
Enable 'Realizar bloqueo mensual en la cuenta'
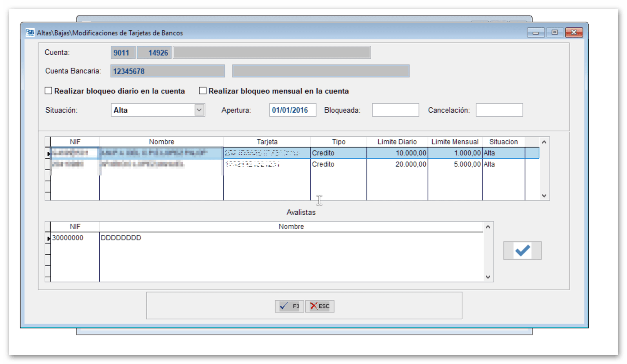203,91
